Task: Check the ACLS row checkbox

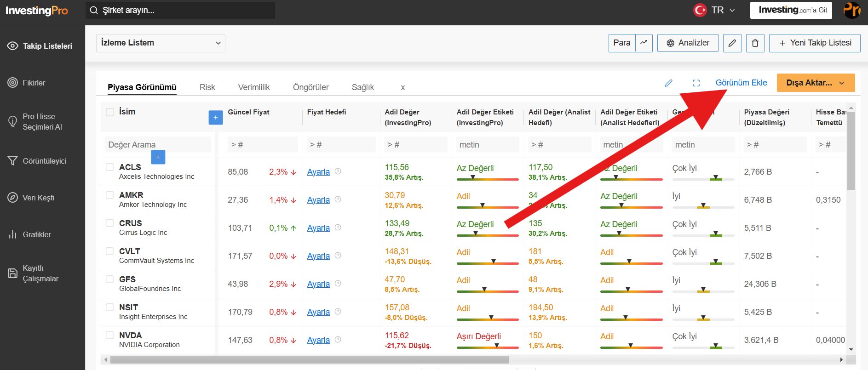Action: click(x=109, y=167)
